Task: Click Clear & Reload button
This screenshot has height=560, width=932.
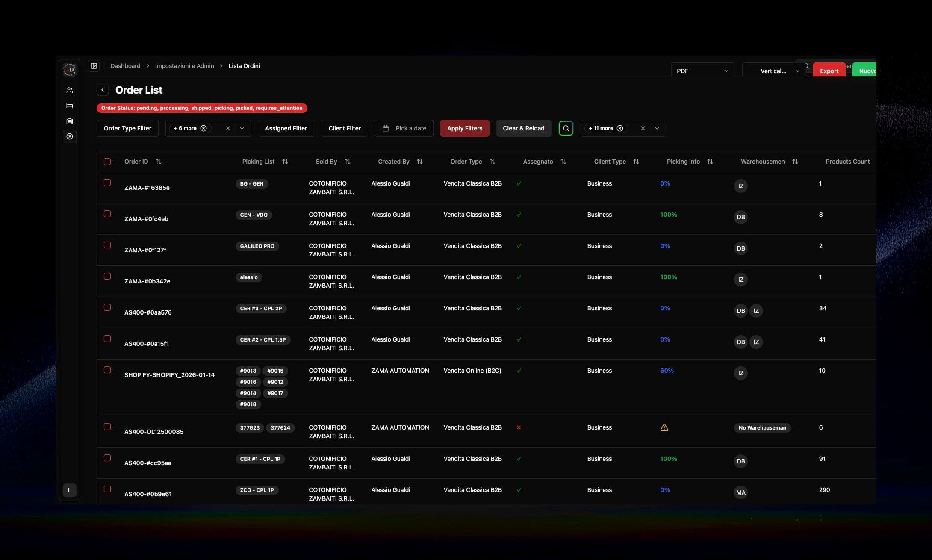Action: coord(523,128)
